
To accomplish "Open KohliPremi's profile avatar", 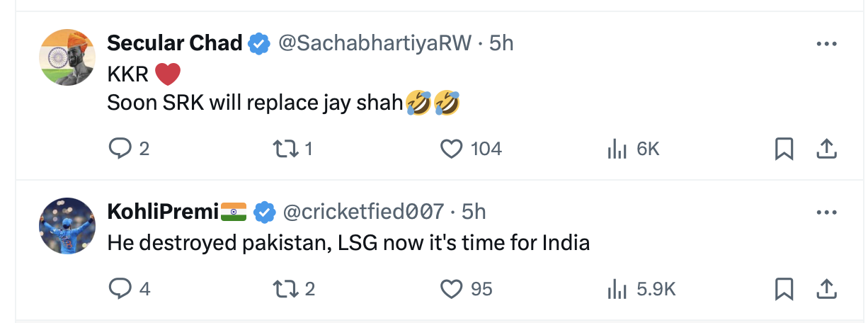I will [x=68, y=225].
